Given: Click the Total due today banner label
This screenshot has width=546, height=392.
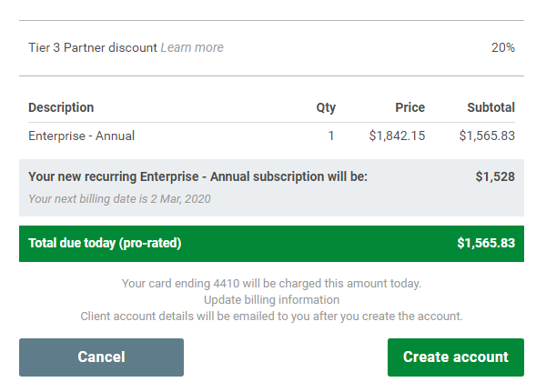Looking at the screenshot, I should pyautogui.click(x=105, y=244).
